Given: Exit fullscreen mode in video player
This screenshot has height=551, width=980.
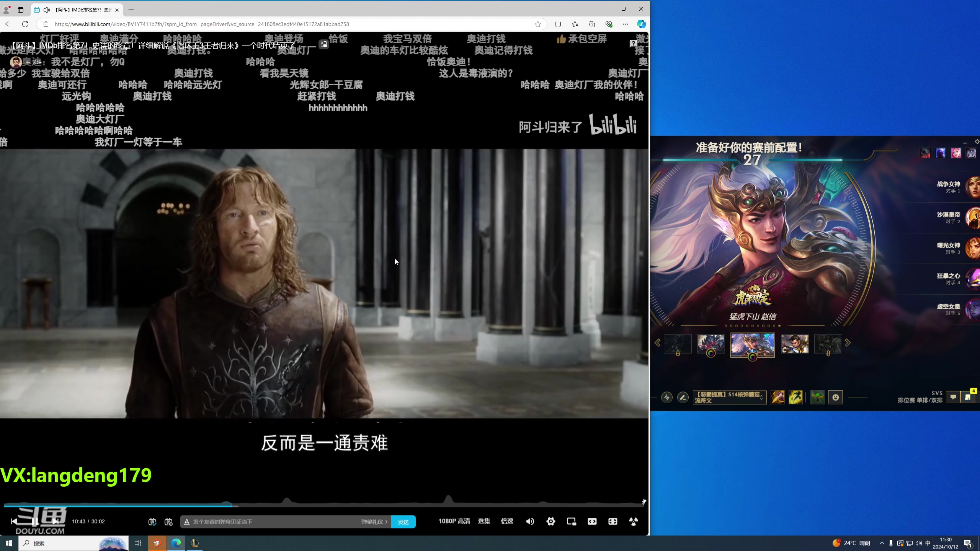Looking at the screenshot, I should [x=634, y=522].
